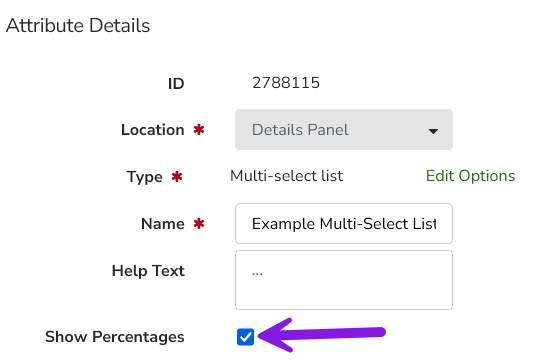
Task: Click the Location field label
Action: pos(152,130)
